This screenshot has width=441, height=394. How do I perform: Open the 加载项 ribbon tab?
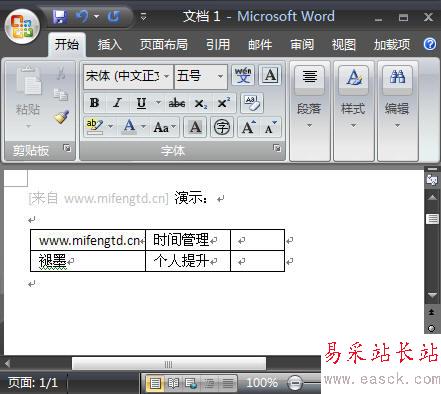(391, 44)
